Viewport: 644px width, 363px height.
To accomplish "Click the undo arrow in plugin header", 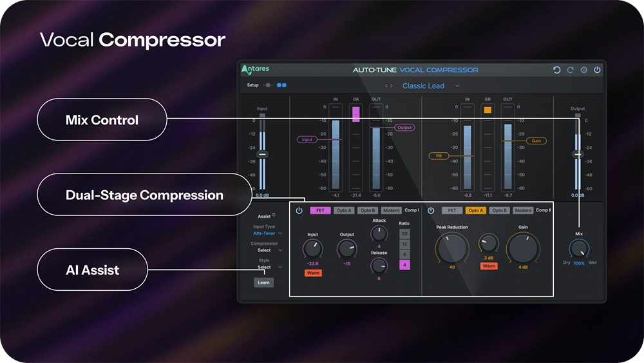I will tap(556, 70).
